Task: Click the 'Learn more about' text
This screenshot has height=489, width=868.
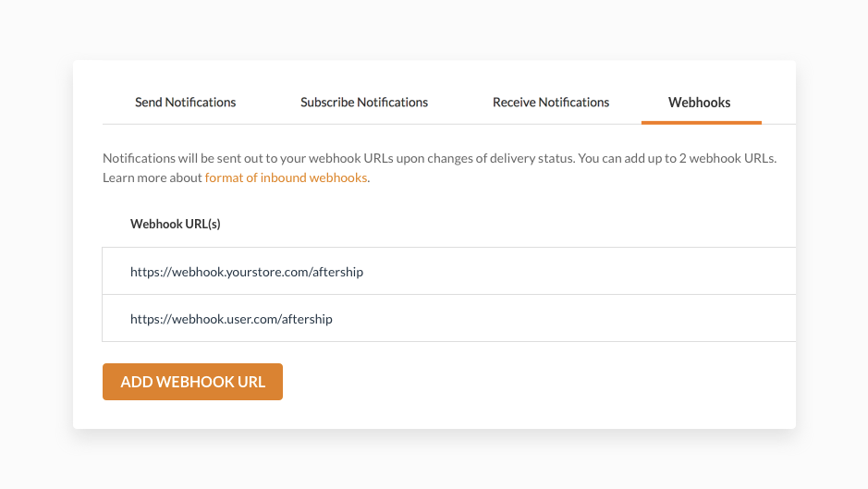Action: (x=153, y=177)
